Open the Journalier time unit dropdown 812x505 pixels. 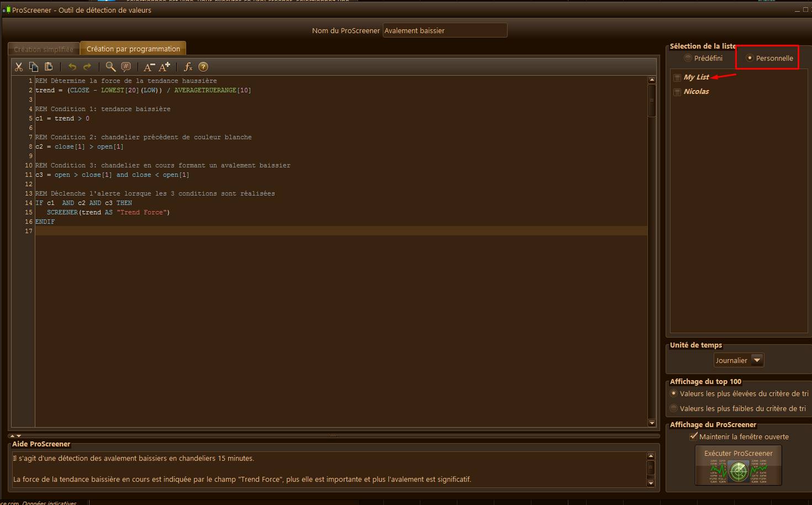point(739,360)
